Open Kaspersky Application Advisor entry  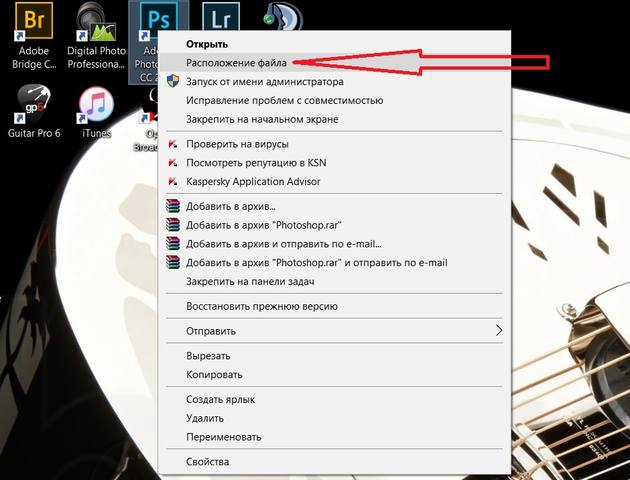(335, 182)
